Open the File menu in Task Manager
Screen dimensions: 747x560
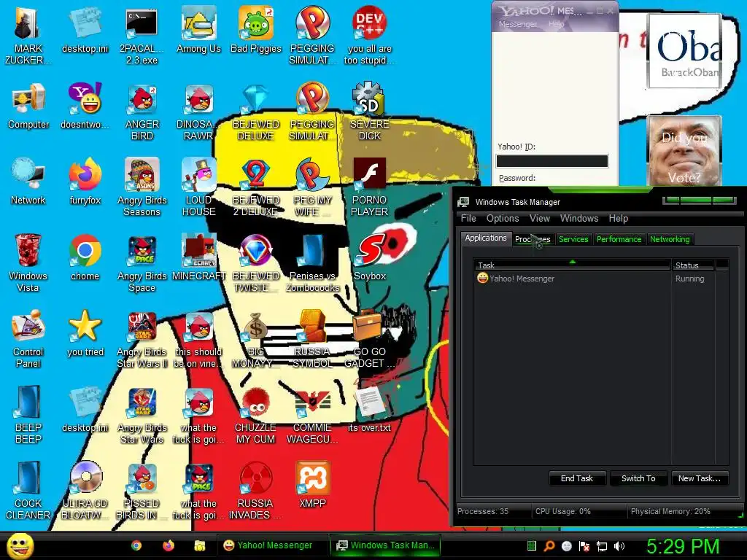[468, 218]
